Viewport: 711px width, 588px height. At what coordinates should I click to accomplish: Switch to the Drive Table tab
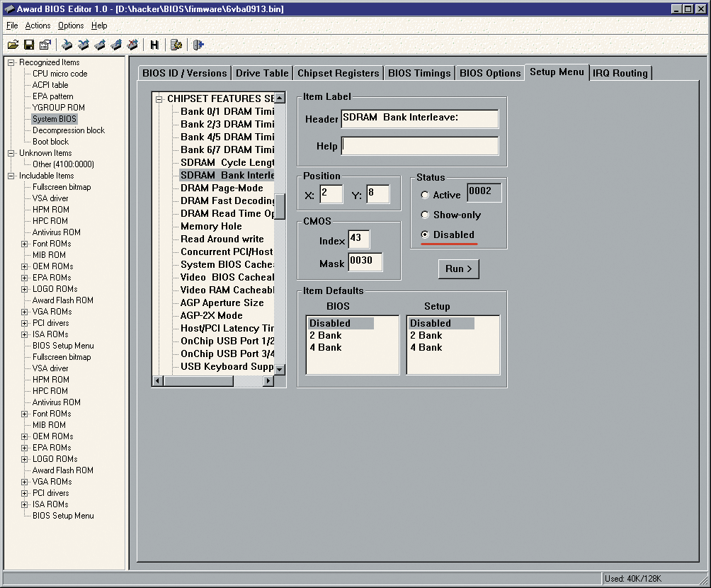(262, 73)
